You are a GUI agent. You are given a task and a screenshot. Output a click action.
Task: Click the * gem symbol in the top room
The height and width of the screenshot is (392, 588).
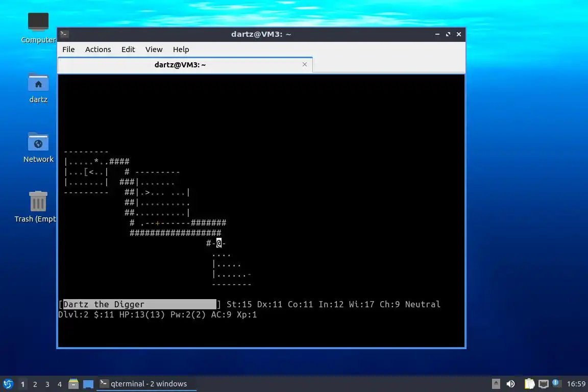pos(96,162)
